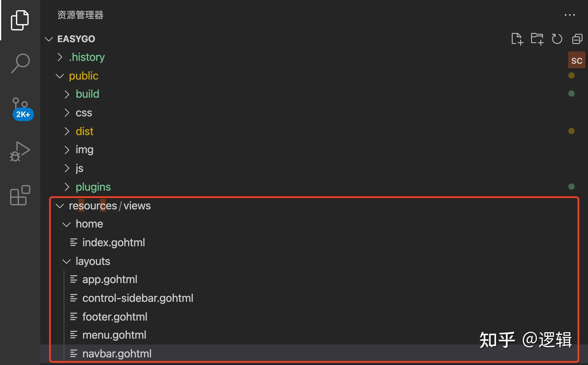The width and height of the screenshot is (588, 365).
Task: Refresh the Explorer file tree
Action: [x=557, y=39]
